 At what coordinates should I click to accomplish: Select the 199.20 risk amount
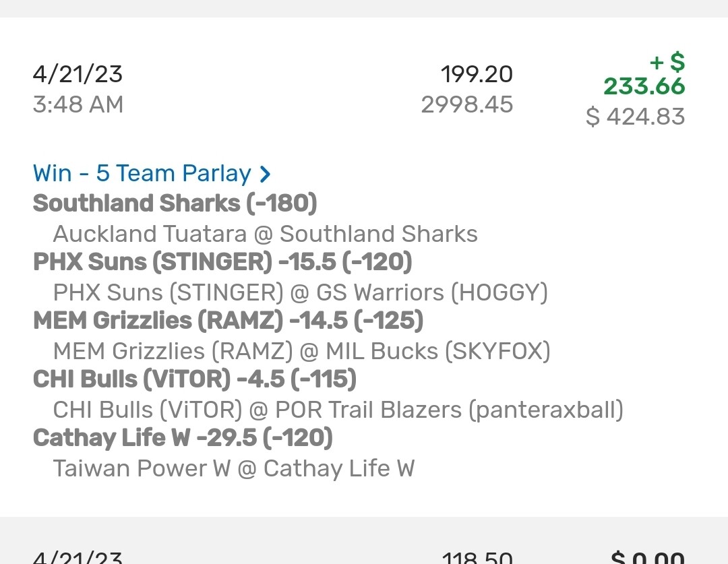[x=477, y=74]
